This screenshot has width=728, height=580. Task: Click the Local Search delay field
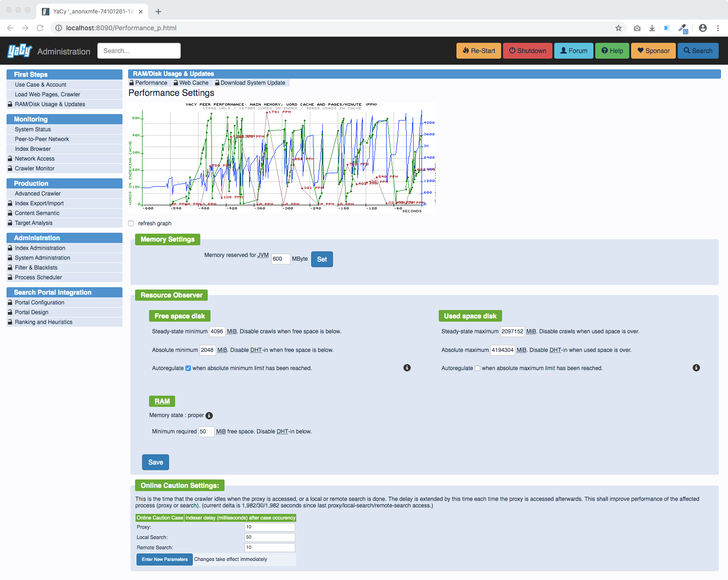click(270, 537)
